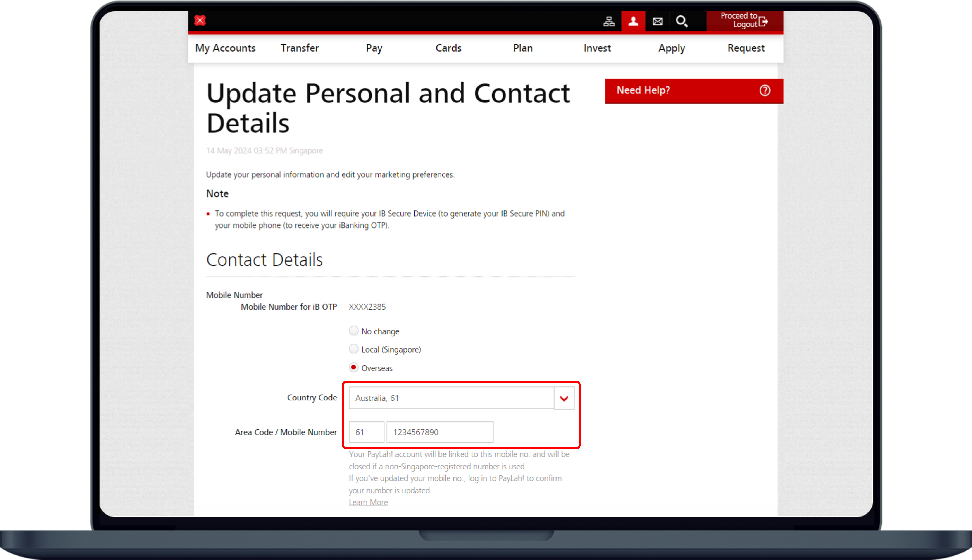
Task: Expand Country Code dropdown arrow
Action: pyautogui.click(x=564, y=398)
